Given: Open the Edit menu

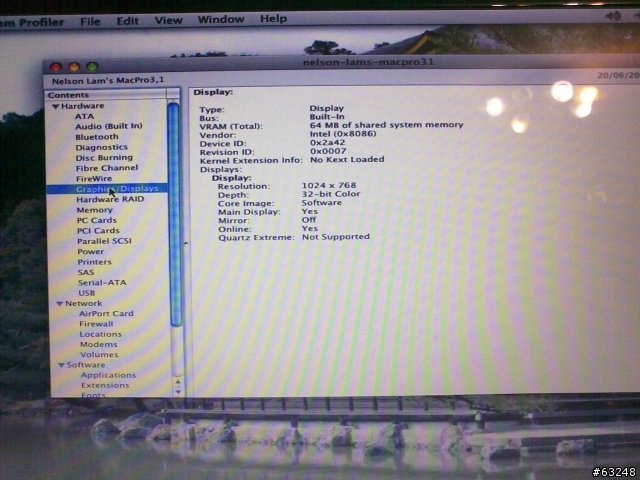Looking at the screenshot, I should tap(128, 21).
